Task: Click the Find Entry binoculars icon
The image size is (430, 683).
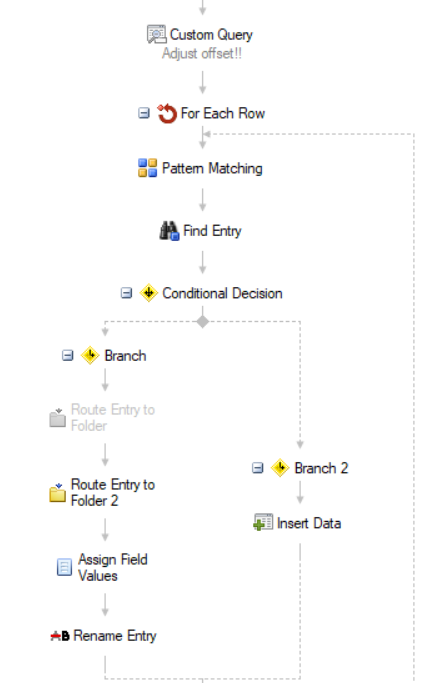Action: [169, 231]
